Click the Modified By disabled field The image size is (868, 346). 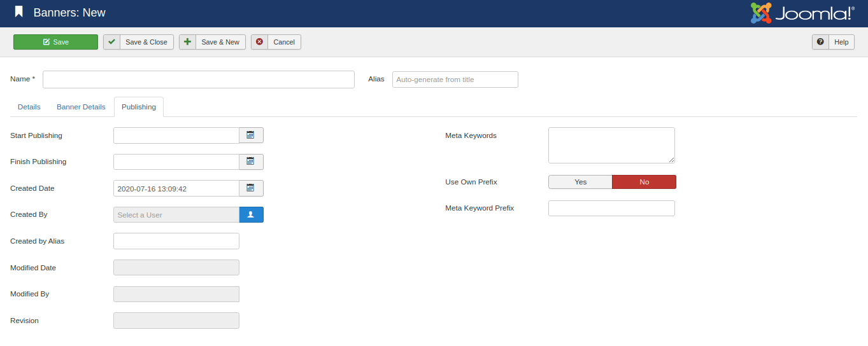pyautogui.click(x=176, y=294)
